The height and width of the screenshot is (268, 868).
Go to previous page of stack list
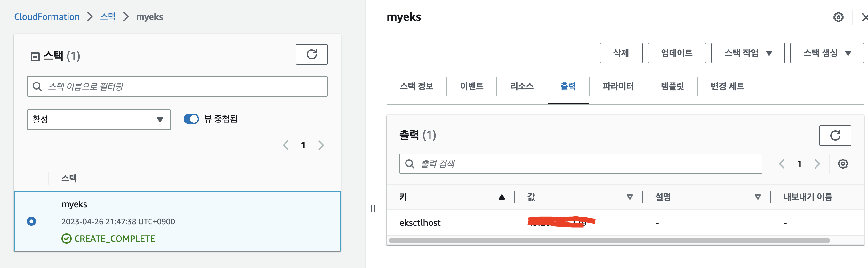coord(286,146)
